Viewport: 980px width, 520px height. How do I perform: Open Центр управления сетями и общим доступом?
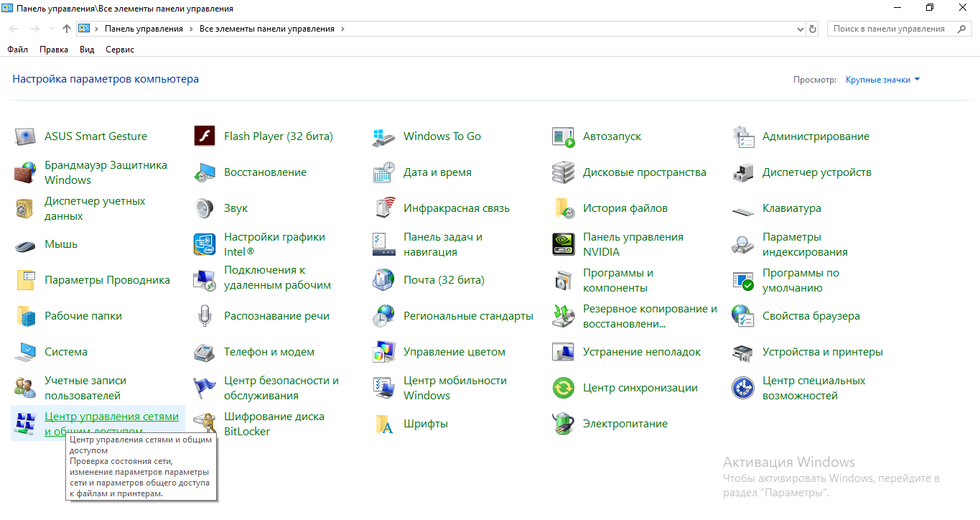pos(111,417)
